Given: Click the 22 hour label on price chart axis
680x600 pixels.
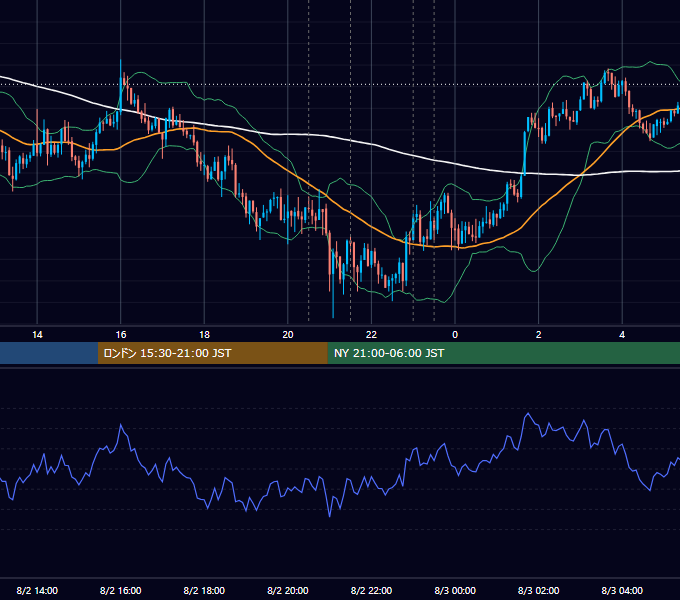Looking at the screenshot, I should pos(371,335).
